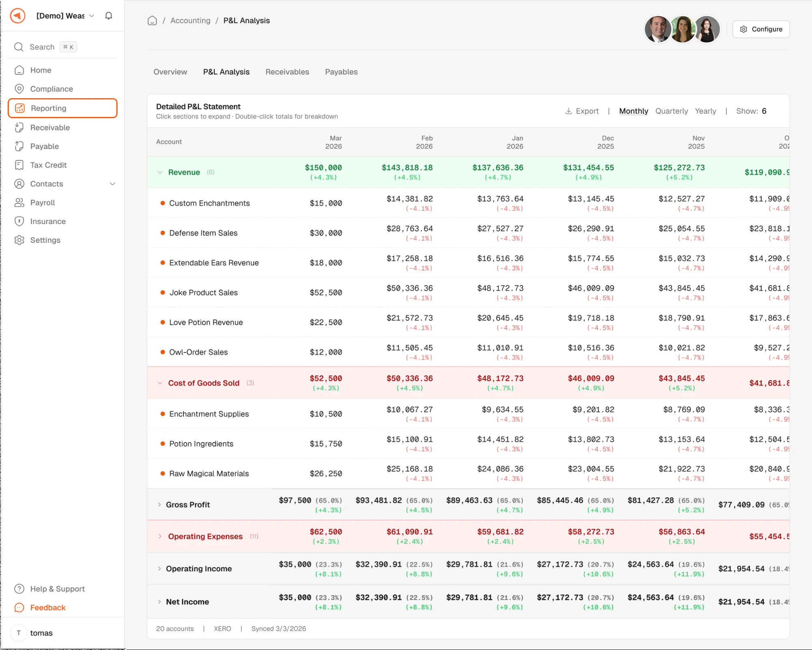Click the Accounting breadcrumb link
This screenshot has height=650, width=812.
(190, 21)
